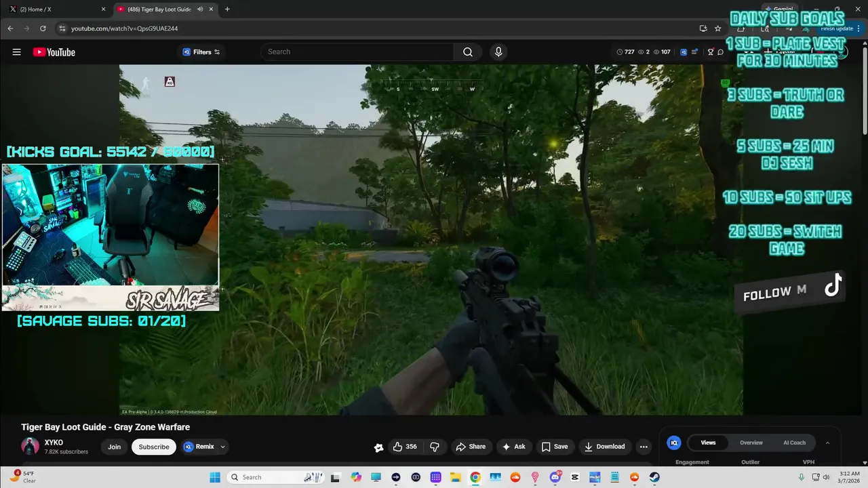
Task: Save the video to a playlist
Action: tap(555, 447)
